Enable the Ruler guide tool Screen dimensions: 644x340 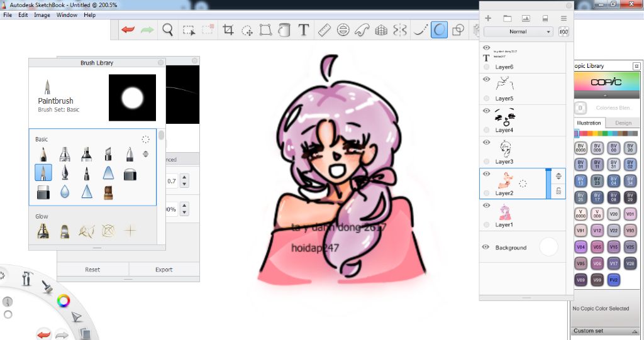(x=325, y=30)
